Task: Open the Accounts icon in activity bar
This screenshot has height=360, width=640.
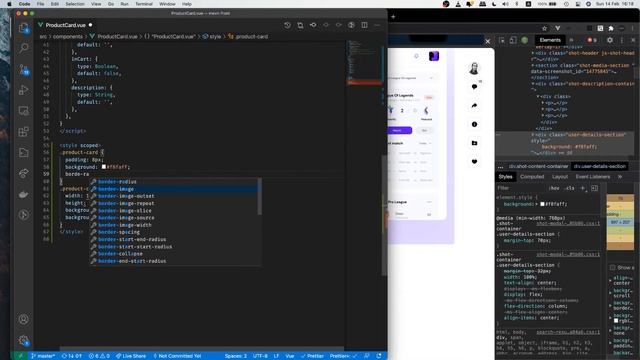Action: [x=24, y=319]
